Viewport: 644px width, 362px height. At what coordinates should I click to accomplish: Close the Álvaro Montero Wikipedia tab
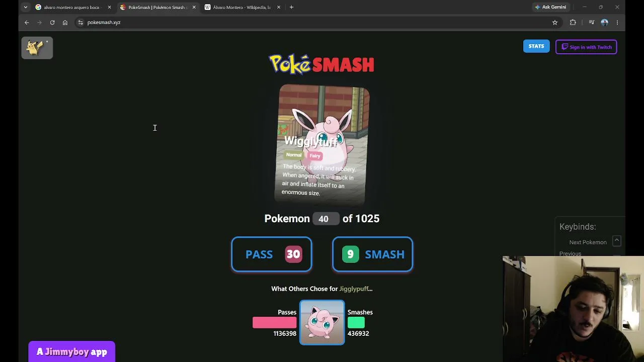coord(278,7)
